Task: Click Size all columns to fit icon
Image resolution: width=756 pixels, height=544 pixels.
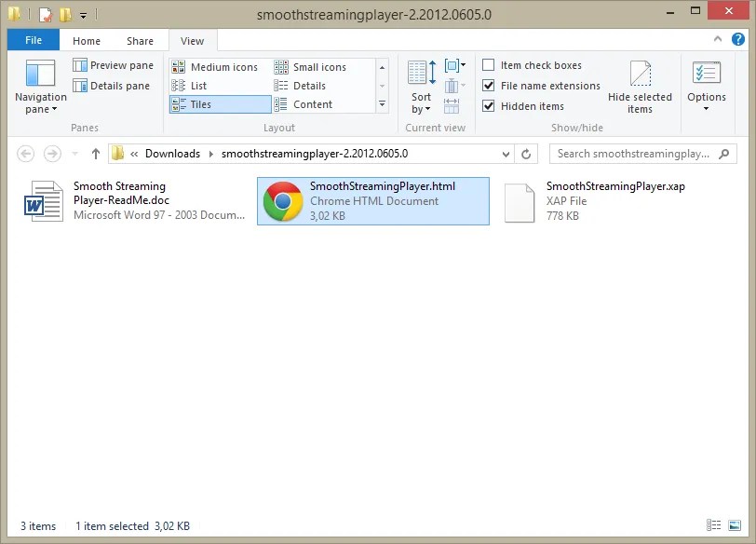Action: coord(452,105)
